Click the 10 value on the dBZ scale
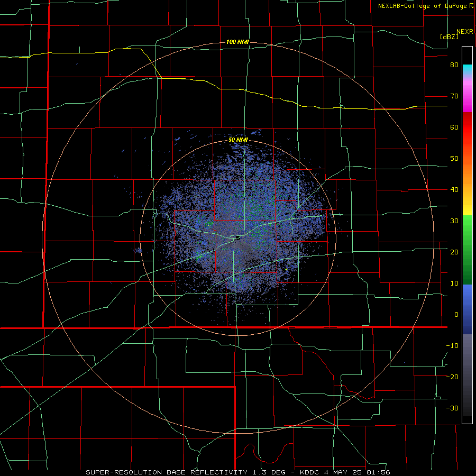The image size is (476, 476). tap(454, 283)
